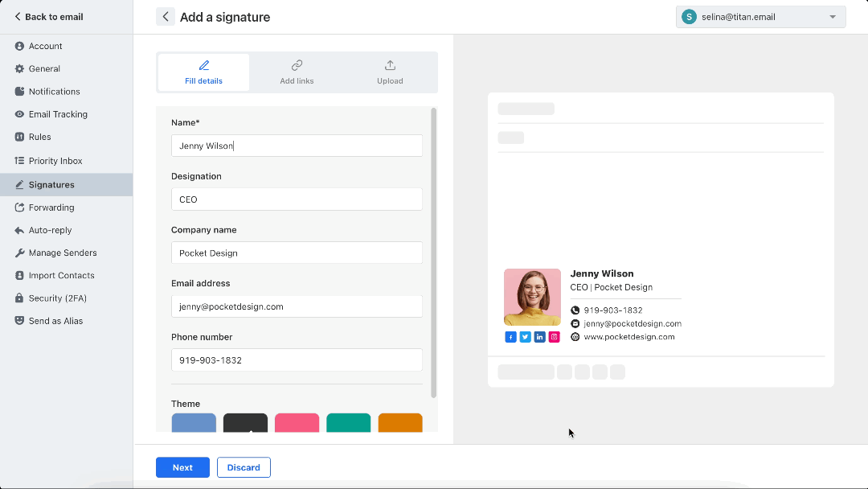Screen dimensions: 868x489
Task: Click the back arrow beside 'Add a signature'
Action: [165, 16]
